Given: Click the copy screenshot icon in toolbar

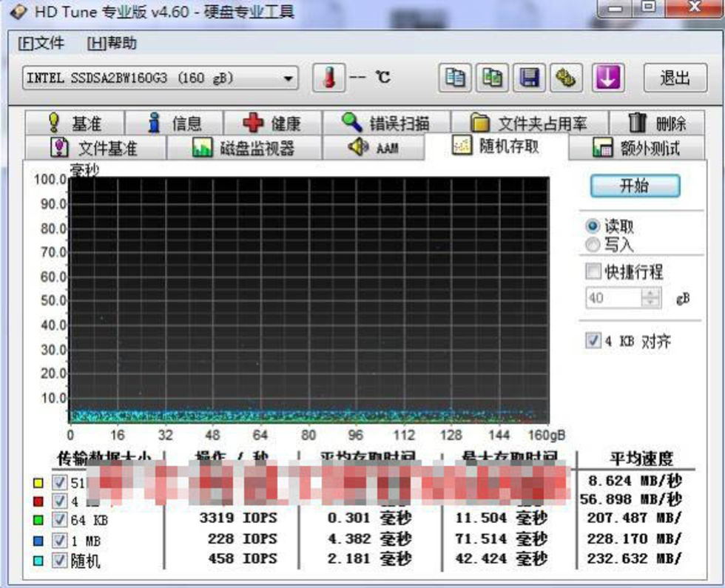Looking at the screenshot, I should (493, 78).
